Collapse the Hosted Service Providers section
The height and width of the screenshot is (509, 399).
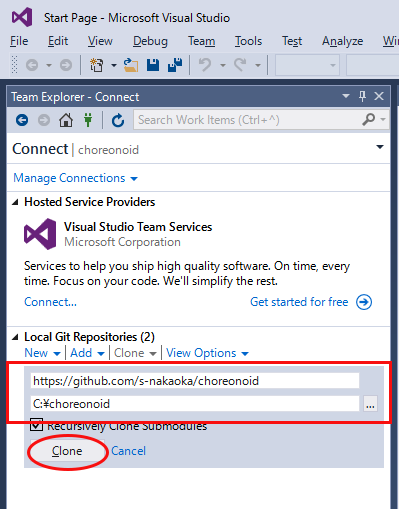(x=15, y=202)
